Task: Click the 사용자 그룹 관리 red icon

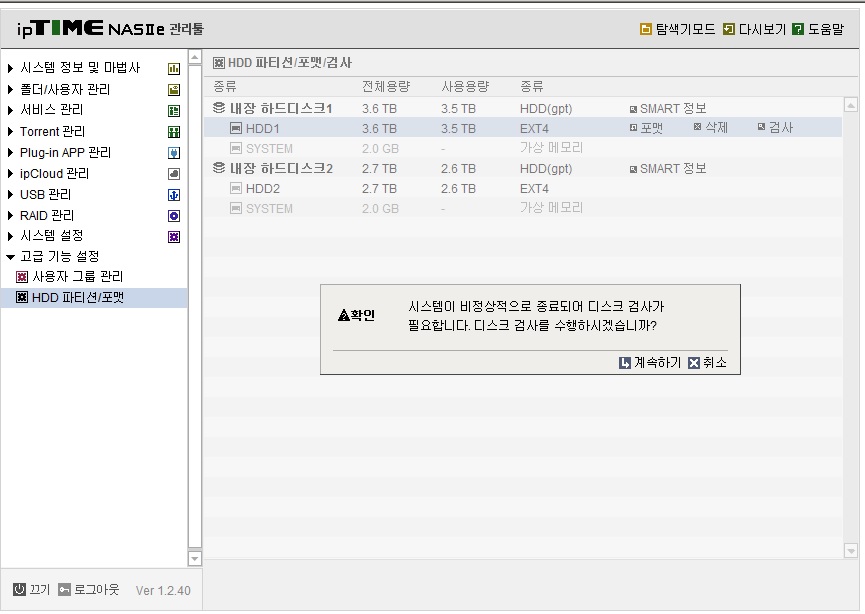Action: coord(22,277)
